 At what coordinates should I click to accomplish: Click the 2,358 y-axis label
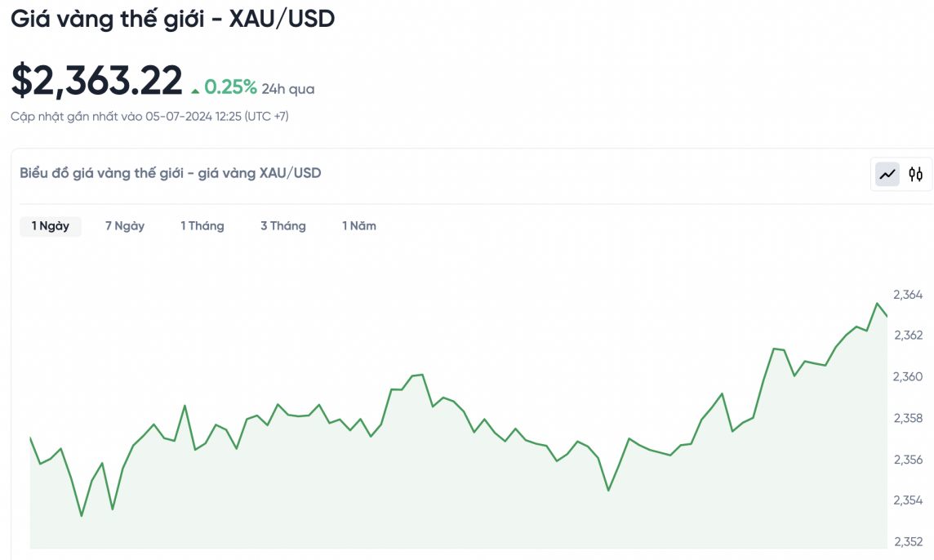(x=908, y=419)
